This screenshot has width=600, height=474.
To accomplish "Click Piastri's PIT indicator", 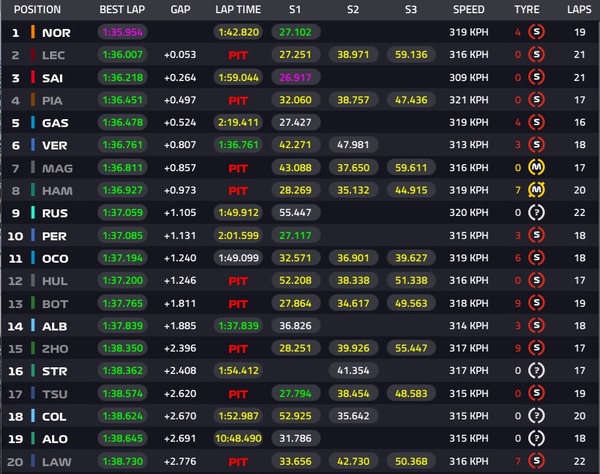I will pos(238,101).
